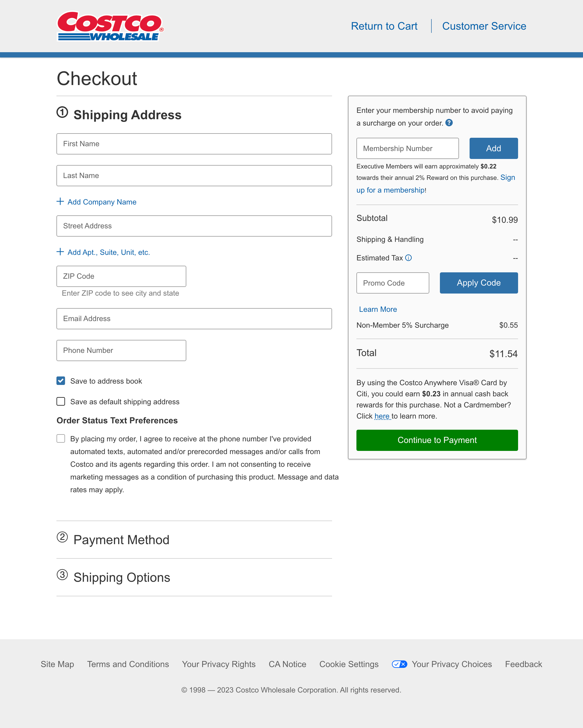The image size is (583, 728).
Task: Click Return to Cart
Action: (385, 26)
